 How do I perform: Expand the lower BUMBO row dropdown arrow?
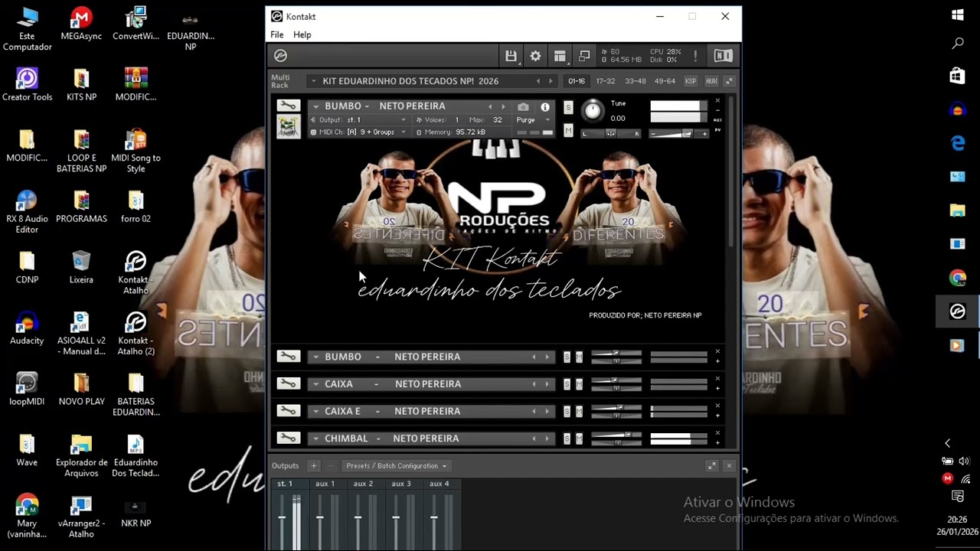[315, 357]
